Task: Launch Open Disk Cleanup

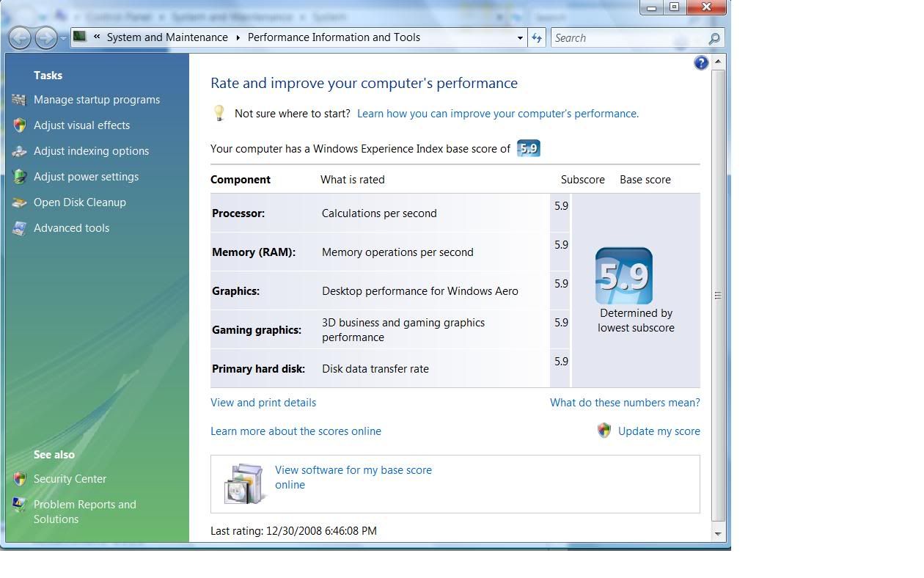Action: [x=80, y=202]
